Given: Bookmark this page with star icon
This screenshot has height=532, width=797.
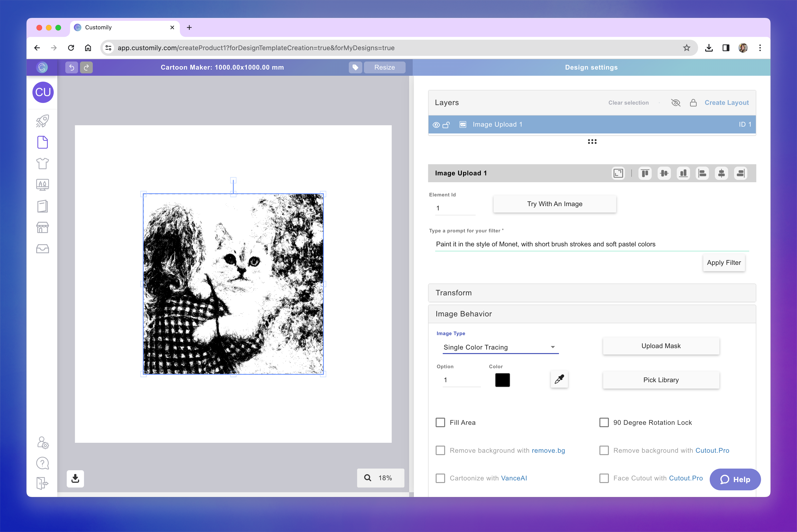Looking at the screenshot, I should (686, 48).
